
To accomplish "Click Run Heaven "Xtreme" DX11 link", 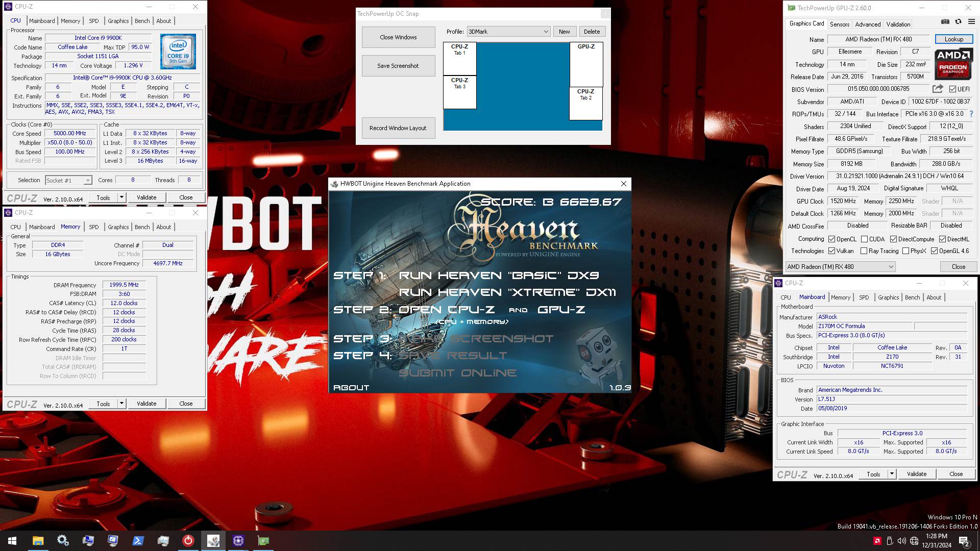I will pos(507,292).
